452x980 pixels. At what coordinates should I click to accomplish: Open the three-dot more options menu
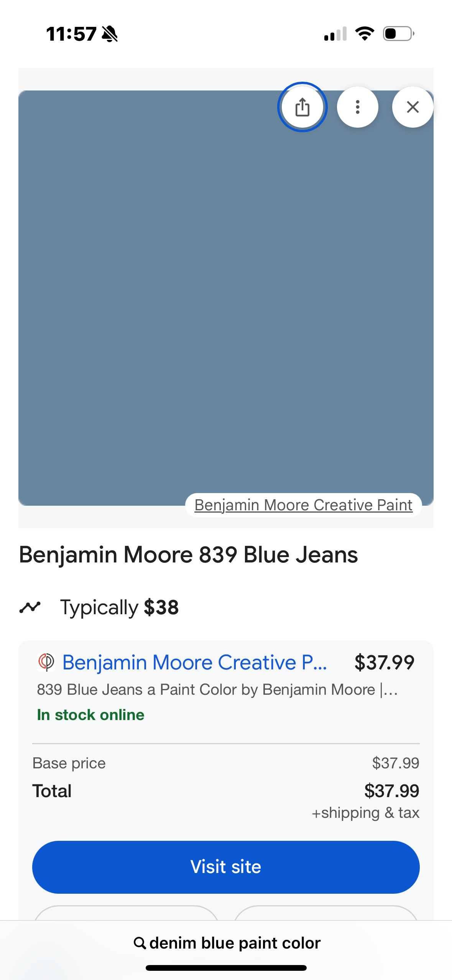click(x=357, y=107)
